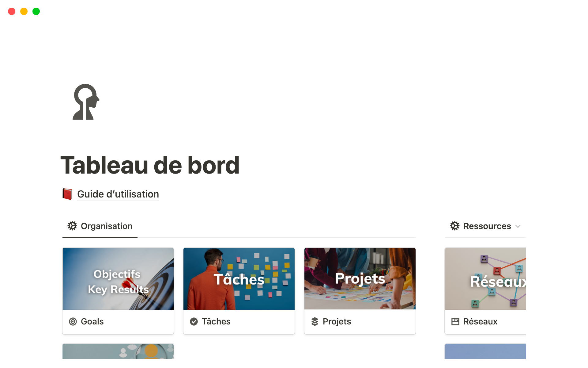Click the gear icon beside Ressources
588x368 pixels.
coord(455,226)
